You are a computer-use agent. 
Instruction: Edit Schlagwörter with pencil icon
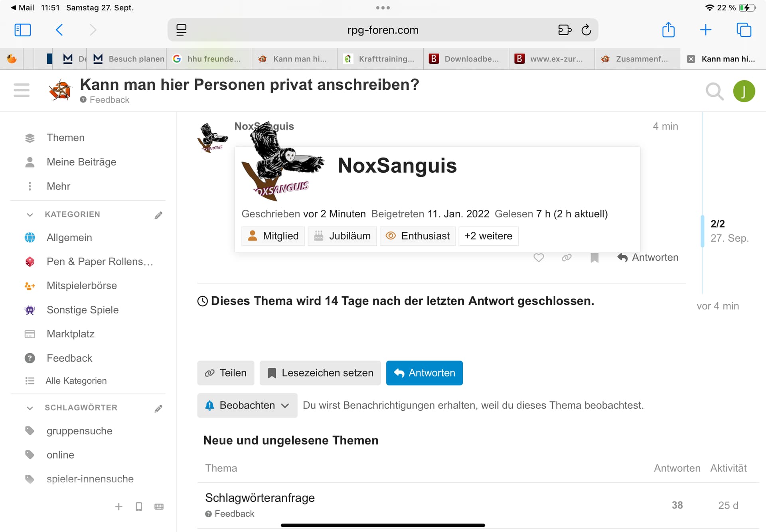tap(158, 409)
